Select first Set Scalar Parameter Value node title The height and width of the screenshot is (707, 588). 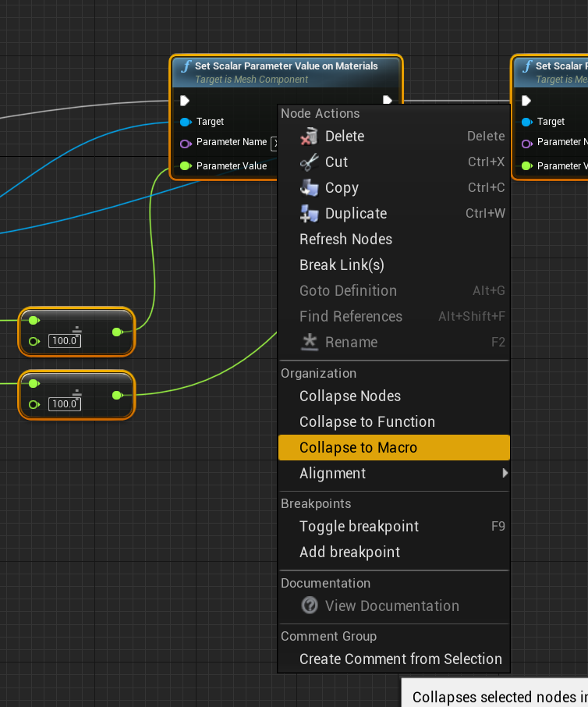click(286, 66)
